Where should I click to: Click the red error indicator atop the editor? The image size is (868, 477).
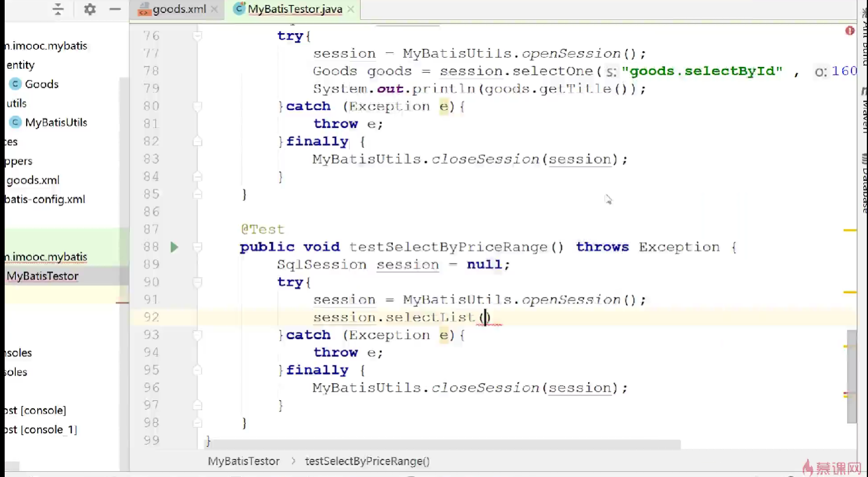(x=850, y=30)
